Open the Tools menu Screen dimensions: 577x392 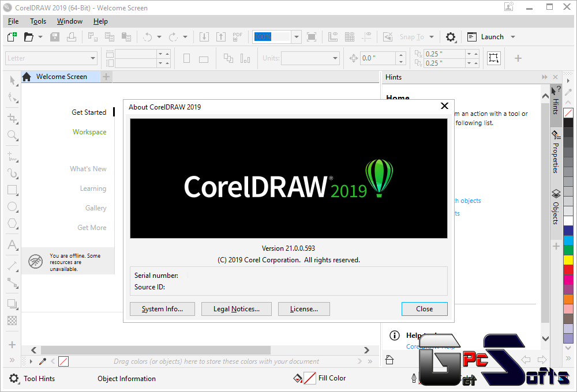38,21
